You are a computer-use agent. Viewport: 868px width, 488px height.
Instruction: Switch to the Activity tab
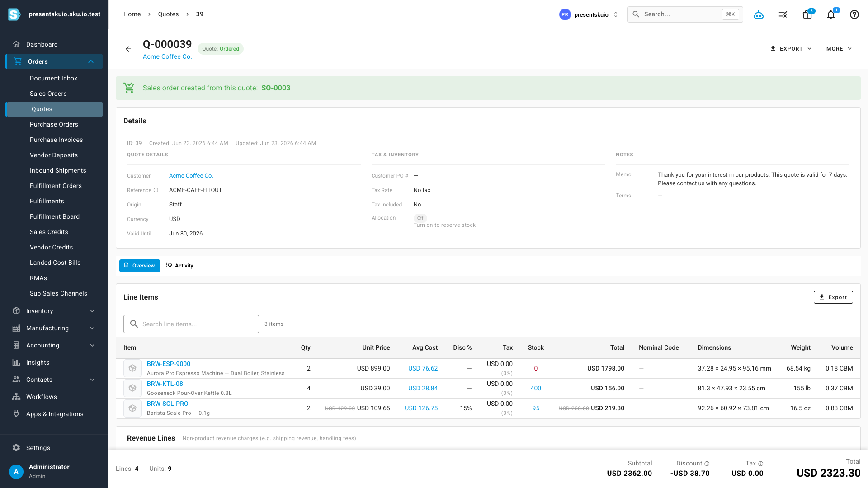tap(180, 266)
